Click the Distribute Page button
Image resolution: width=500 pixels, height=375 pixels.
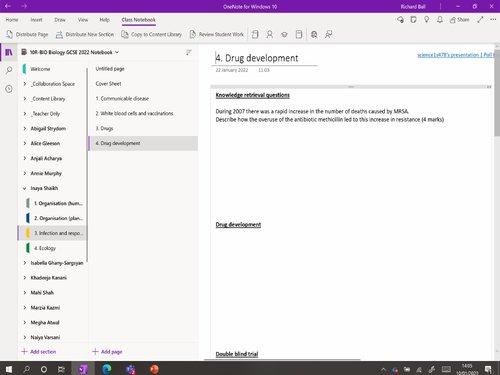point(27,34)
